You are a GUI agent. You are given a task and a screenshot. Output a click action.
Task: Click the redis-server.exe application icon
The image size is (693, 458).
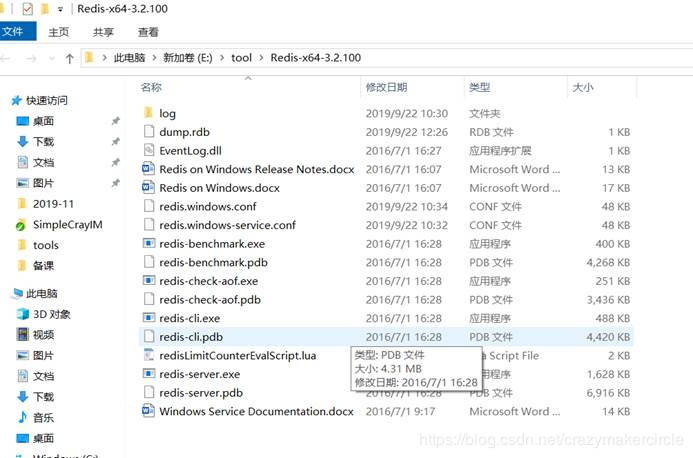click(149, 374)
